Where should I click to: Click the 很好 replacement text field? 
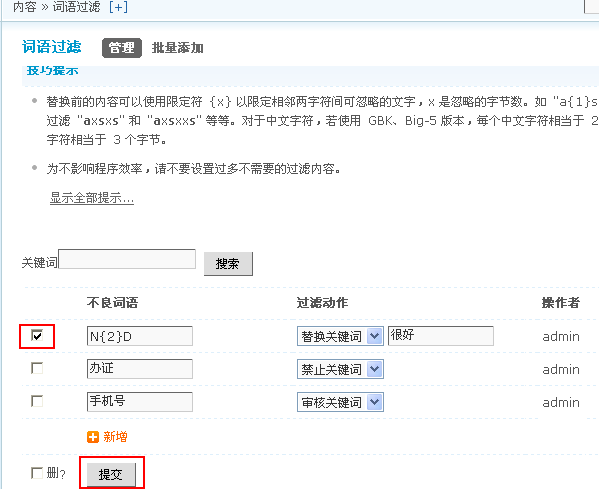pos(441,336)
